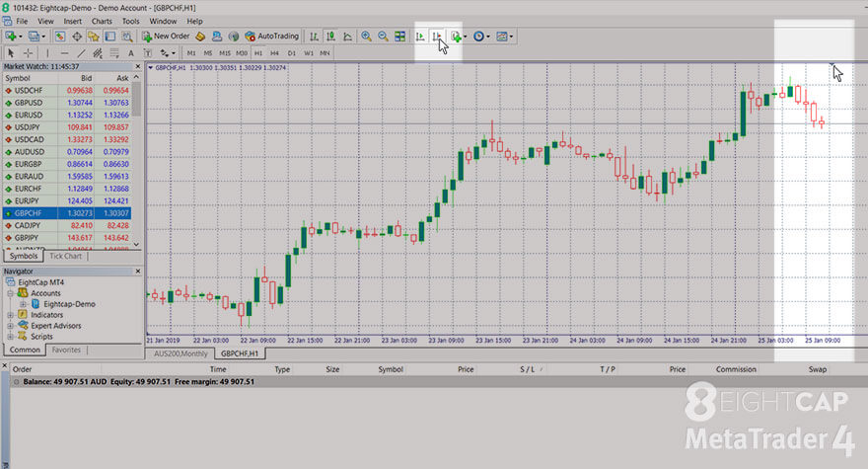The height and width of the screenshot is (469, 868).
Task: Open the Periodicity clock dropdown arrow
Action: pyautogui.click(x=487, y=37)
